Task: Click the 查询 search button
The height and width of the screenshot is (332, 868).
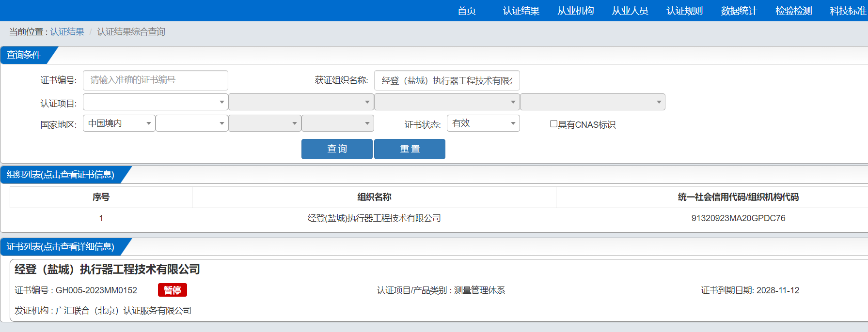Action: [x=337, y=149]
